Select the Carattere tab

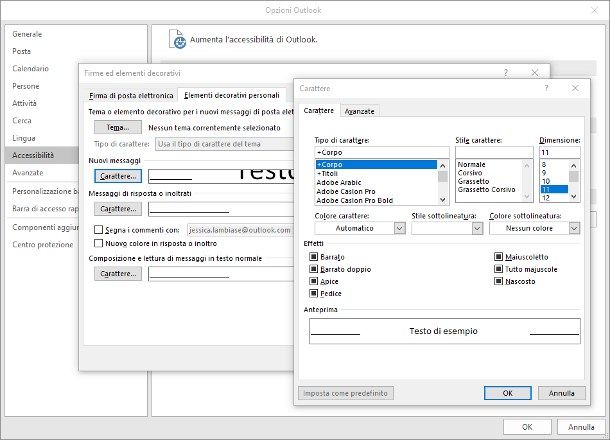click(319, 110)
